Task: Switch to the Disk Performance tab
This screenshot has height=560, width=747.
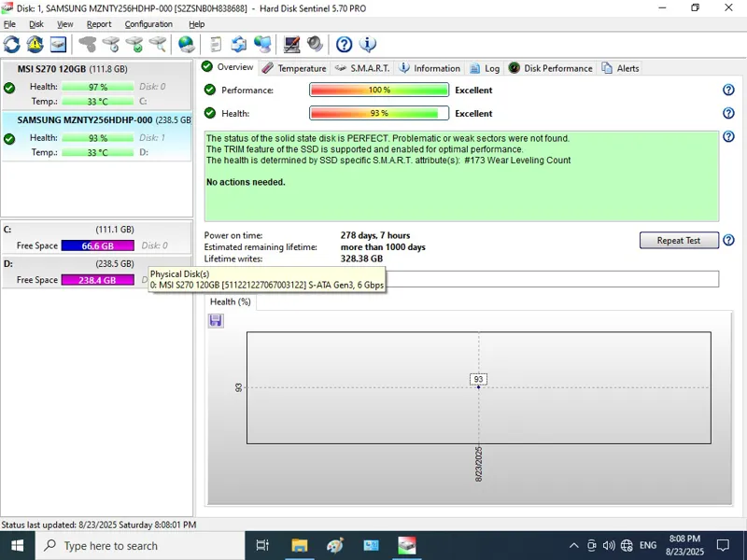Action: pyautogui.click(x=550, y=68)
